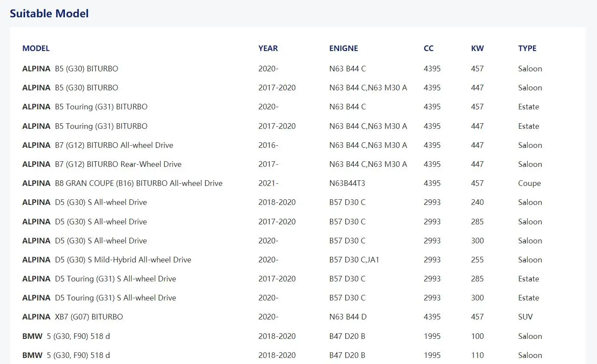Select "B5 (G30) BITURBO" in the 447 KW row
Viewport: 597px width, 364px height.
click(x=87, y=88)
